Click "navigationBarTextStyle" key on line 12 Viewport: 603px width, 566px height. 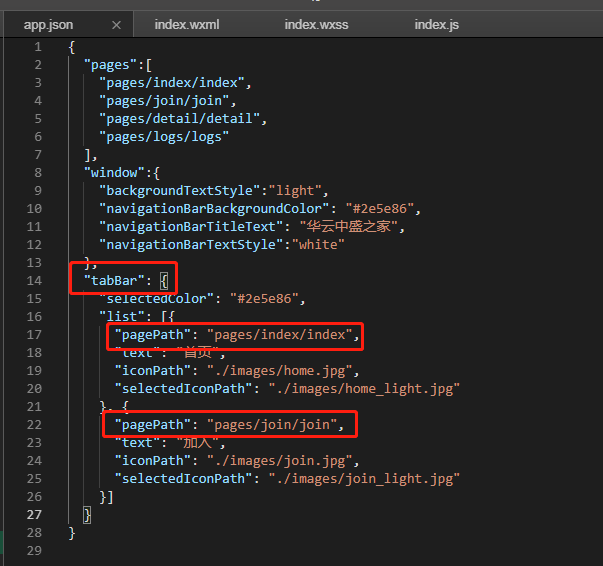point(191,245)
